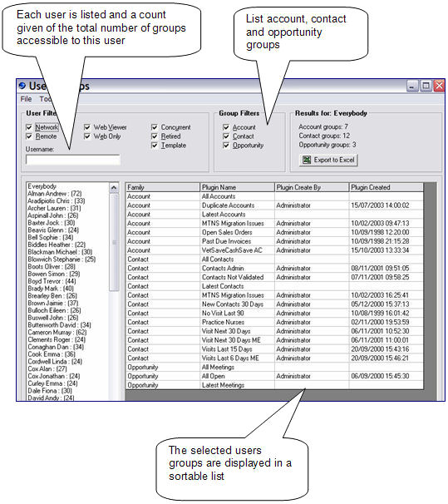This screenshot has height=504, width=448.
Task: Select user Dale Fiona : (30)
Action: [x=50, y=391]
